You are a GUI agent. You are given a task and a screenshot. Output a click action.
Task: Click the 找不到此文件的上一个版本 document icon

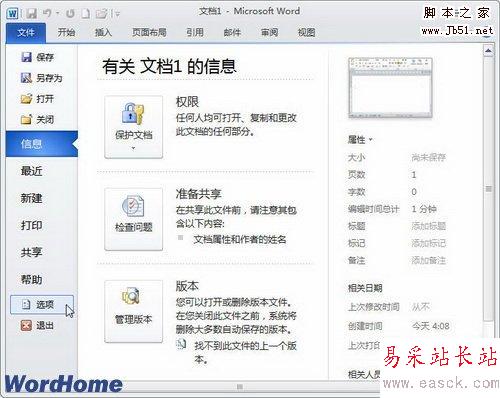181,344
